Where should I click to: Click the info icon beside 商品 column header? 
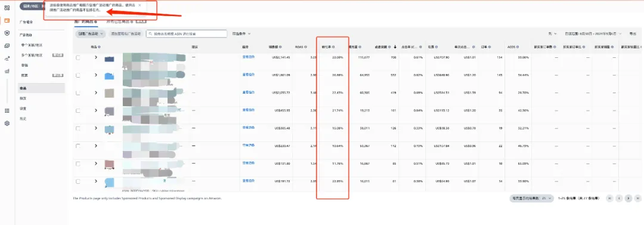tap(99, 47)
